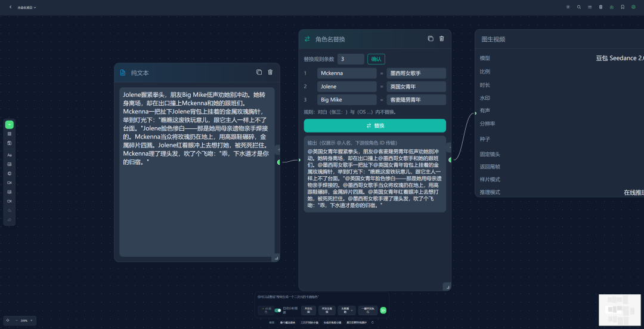This screenshot has width=644, height=329.
Task: Edit the 英国女青年 replacement field
Action: [x=416, y=87]
